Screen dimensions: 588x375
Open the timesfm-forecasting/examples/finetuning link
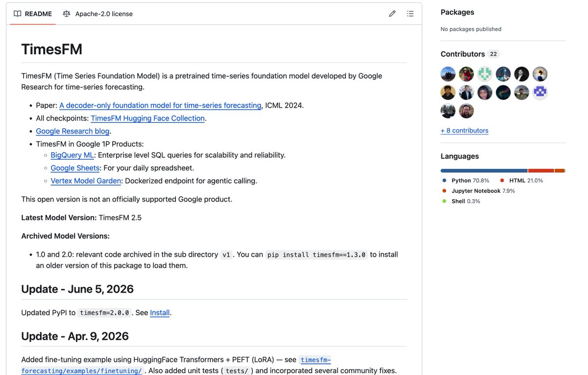point(175,365)
